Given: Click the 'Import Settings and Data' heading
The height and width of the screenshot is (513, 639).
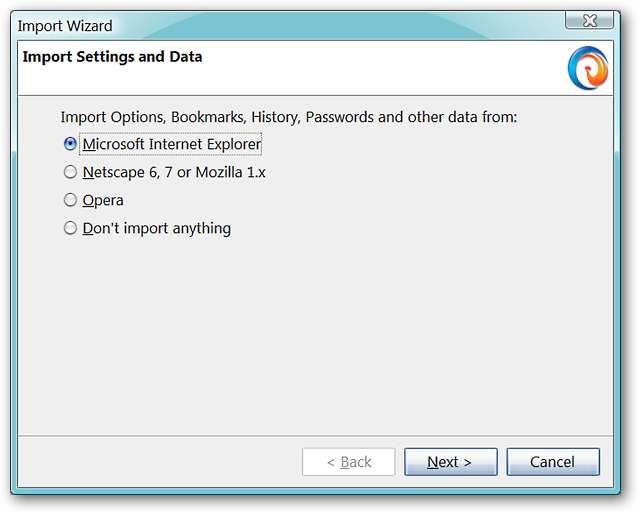Looking at the screenshot, I should [x=112, y=57].
